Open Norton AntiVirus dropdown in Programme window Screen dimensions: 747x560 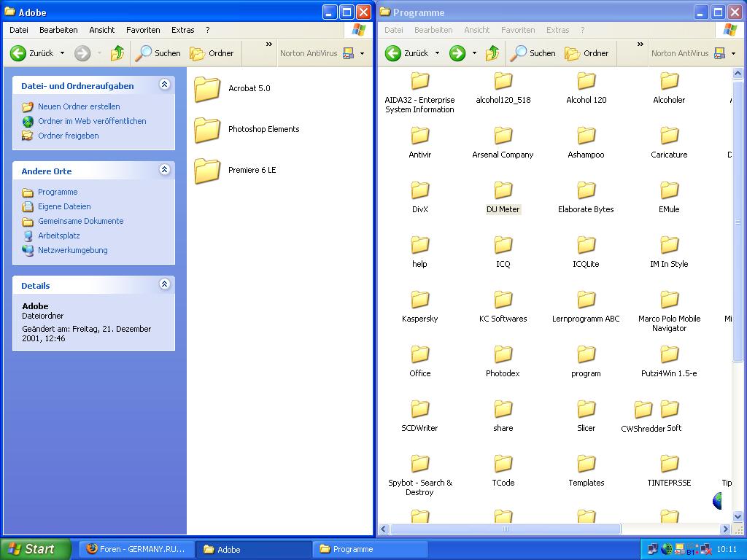[x=733, y=53]
